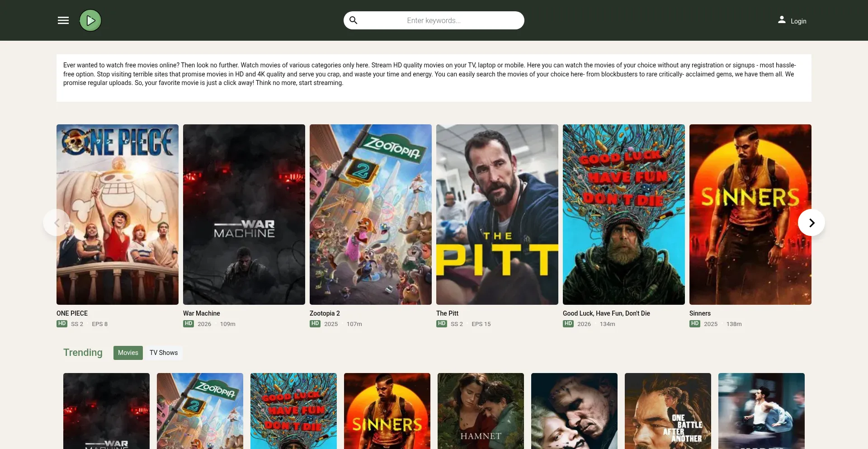Image resolution: width=868 pixels, height=449 pixels.
Task: Click "EPS 8" under ONE PIECE
Action: click(x=99, y=324)
